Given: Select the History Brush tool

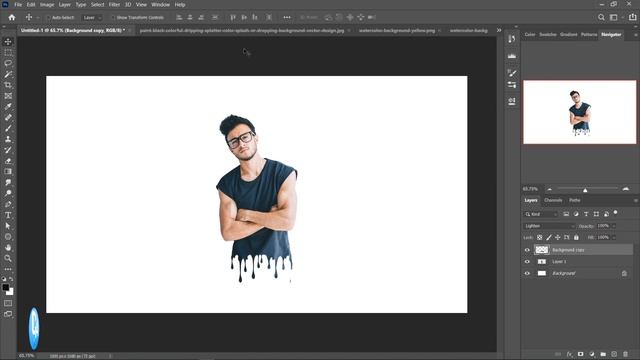Looking at the screenshot, I should coord(8,150).
